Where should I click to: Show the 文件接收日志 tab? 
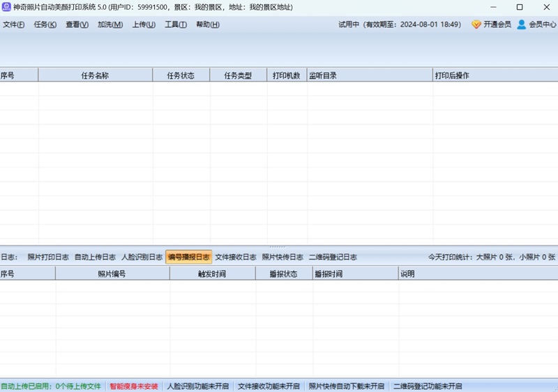click(x=235, y=257)
